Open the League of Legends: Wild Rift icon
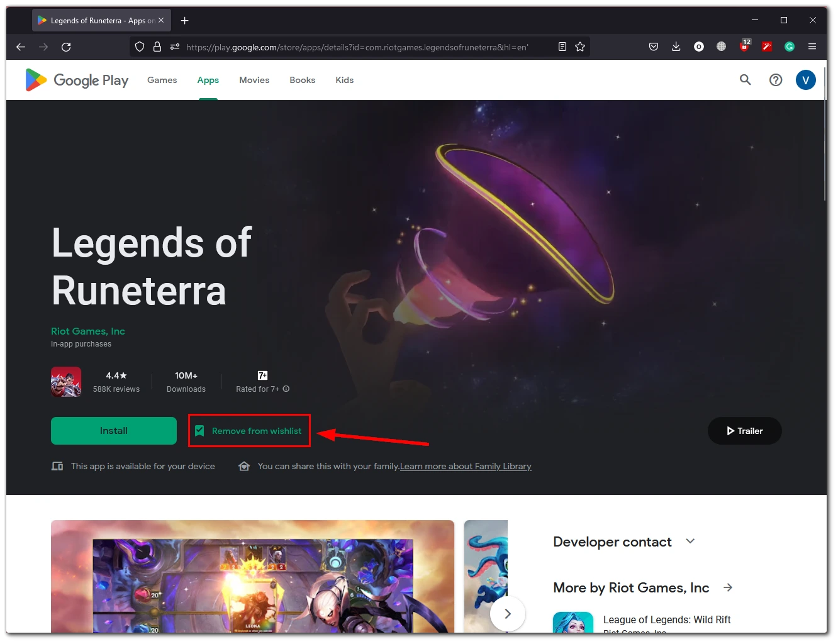Viewport: 838px width, 644px height. coord(573,622)
